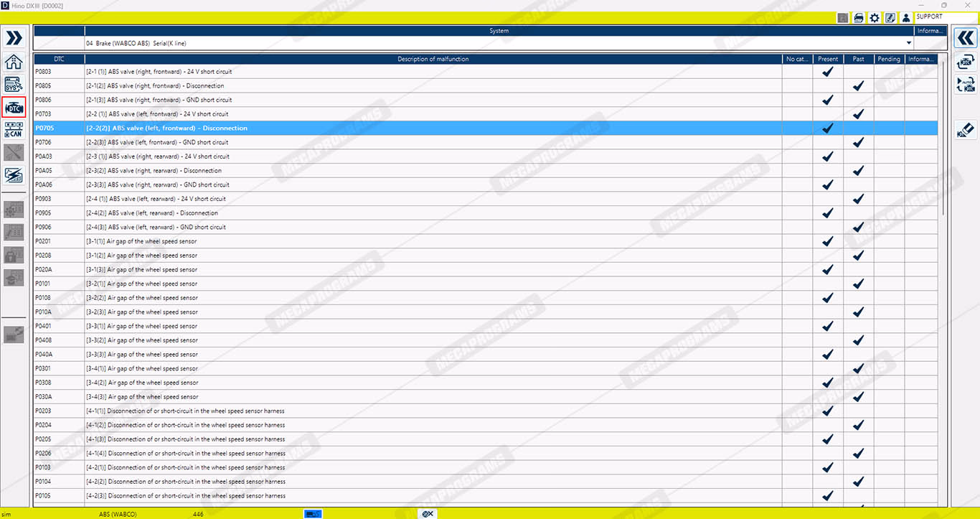980x519 pixels.
Task: Click the Present checkmark for P0201 row
Action: tap(827, 241)
